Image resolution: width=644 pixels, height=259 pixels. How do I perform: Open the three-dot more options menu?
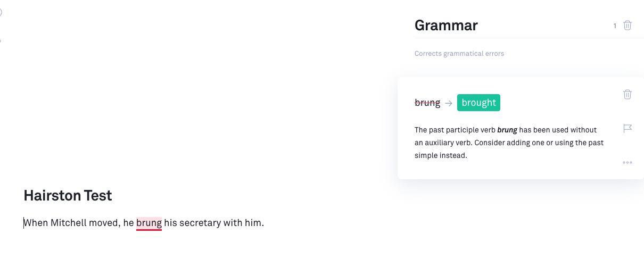point(628,162)
